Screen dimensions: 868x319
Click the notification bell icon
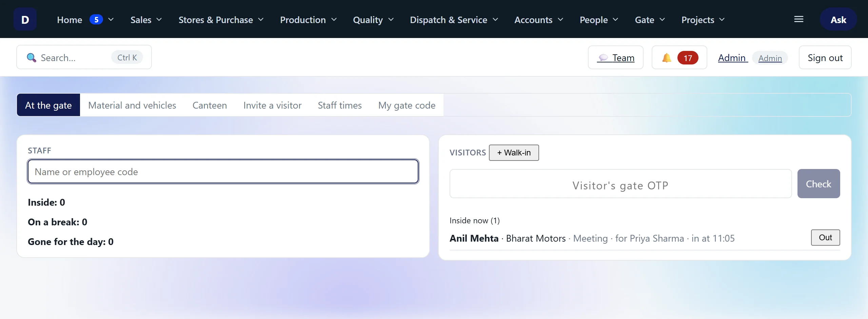(667, 58)
